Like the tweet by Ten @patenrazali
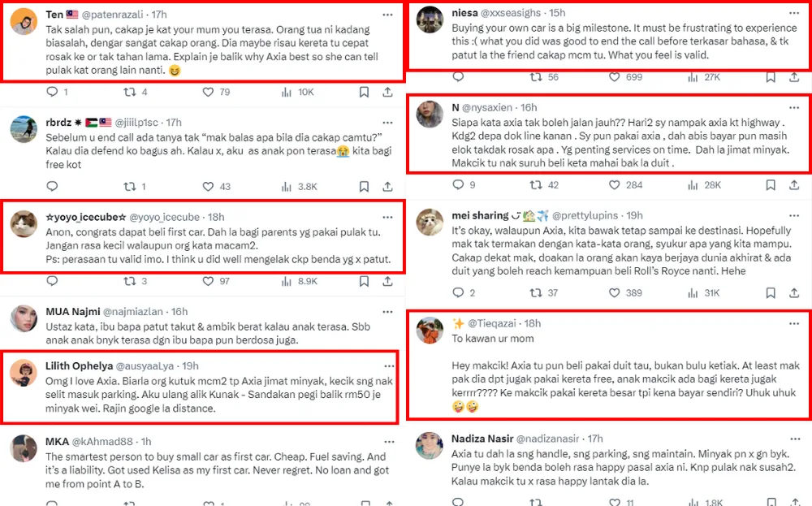 click(x=209, y=93)
